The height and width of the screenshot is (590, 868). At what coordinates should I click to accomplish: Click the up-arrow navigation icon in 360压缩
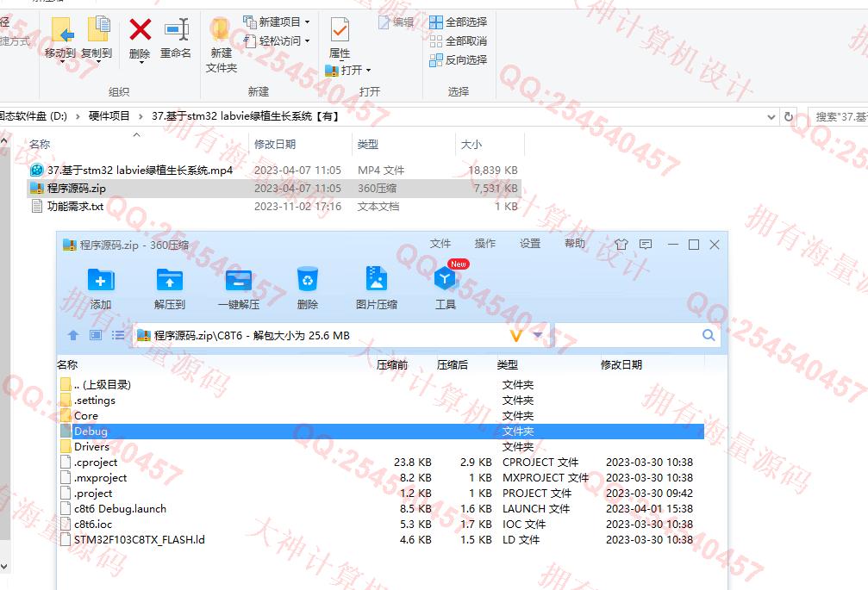[73, 335]
